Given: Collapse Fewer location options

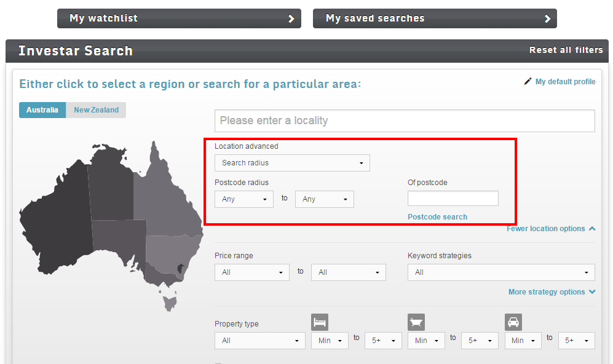Looking at the screenshot, I should [550, 229].
